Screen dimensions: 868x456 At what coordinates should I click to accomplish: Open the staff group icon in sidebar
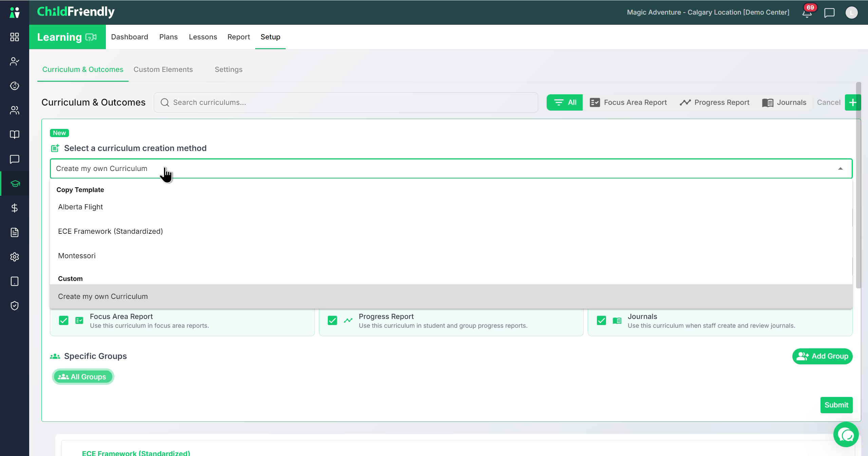coord(15,110)
